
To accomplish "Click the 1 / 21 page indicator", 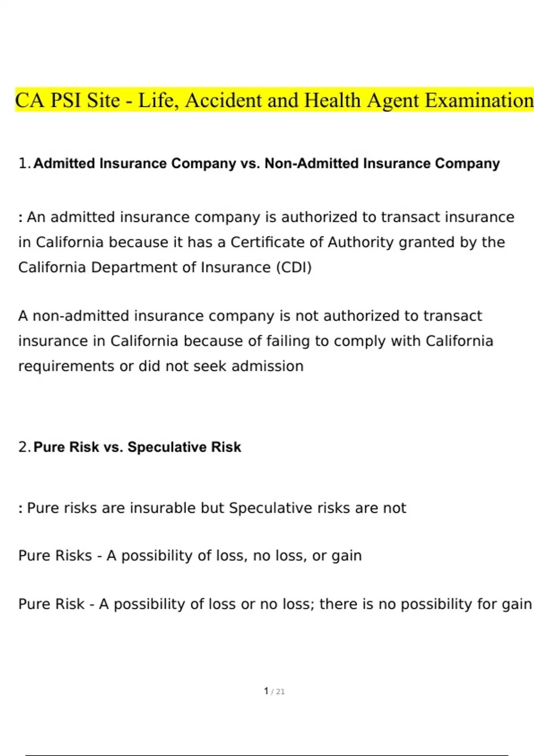I will [274, 692].
